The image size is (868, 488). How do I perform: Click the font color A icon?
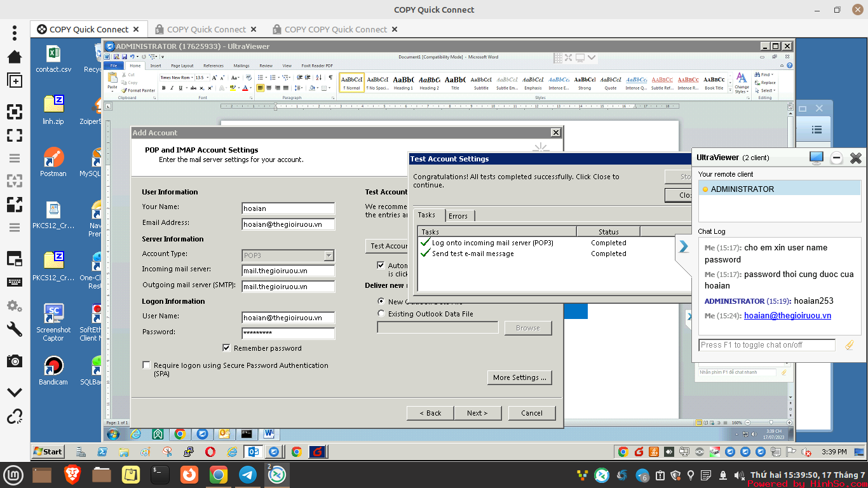245,88
